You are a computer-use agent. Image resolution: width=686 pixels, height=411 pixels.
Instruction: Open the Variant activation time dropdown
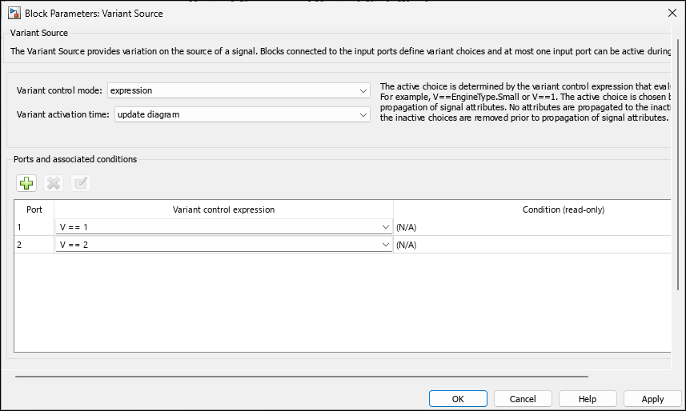pyautogui.click(x=242, y=114)
